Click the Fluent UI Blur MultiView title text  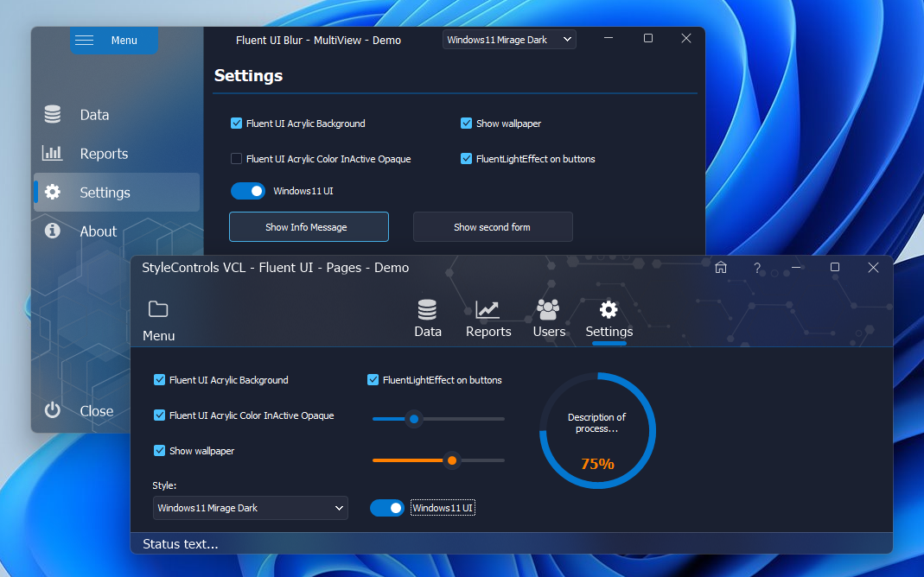tap(318, 40)
